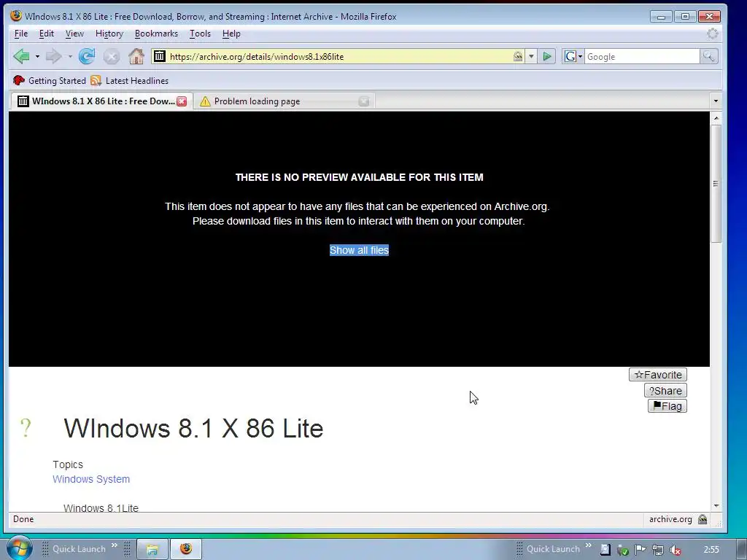
Task: Click the Firefox throbber activity icon
Action: (x=712, y=34)
